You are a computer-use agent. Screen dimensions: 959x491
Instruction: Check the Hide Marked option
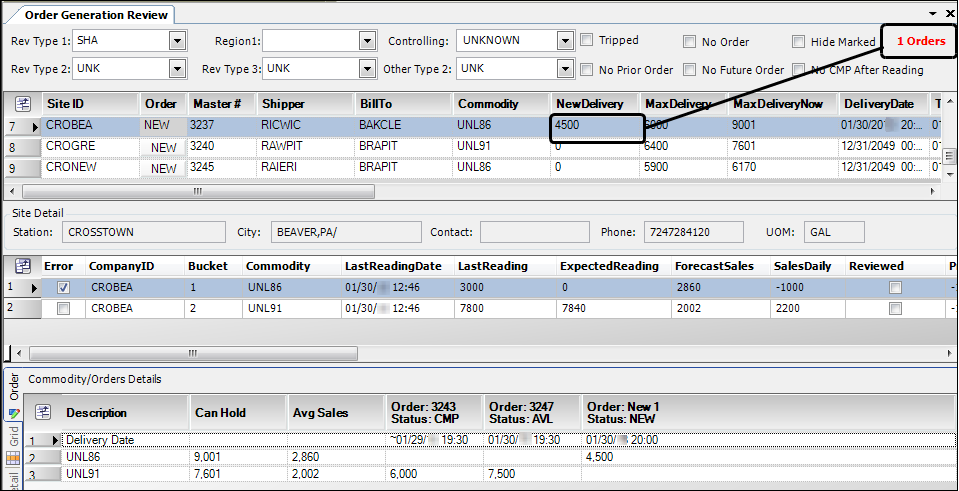(799, 42)
